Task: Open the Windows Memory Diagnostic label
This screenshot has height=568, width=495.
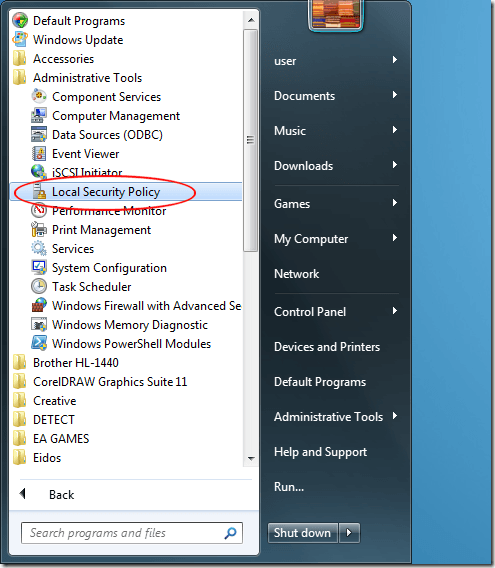Action: pyautogui.click(x=130, y=325)
